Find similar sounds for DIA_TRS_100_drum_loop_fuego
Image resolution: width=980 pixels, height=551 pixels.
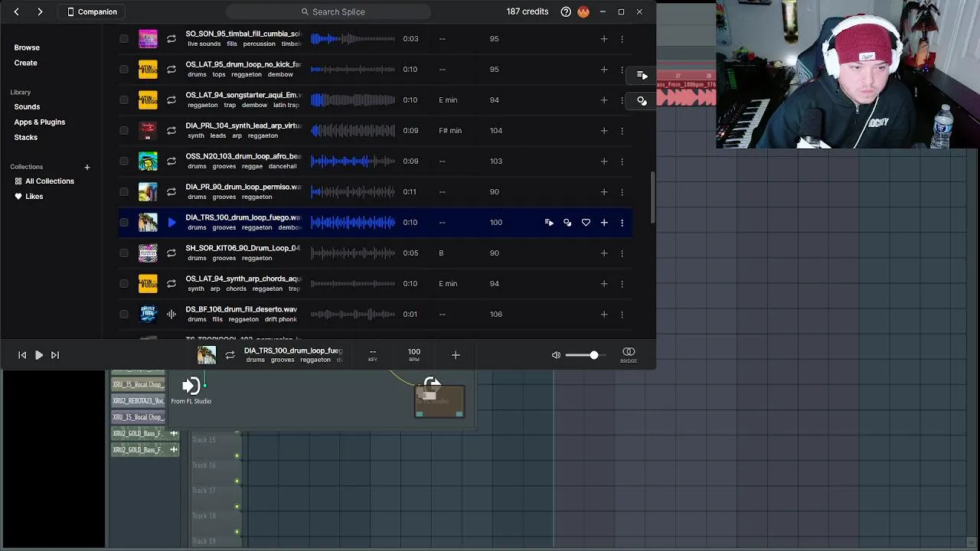pyautogui.click(x=567, y=222)
